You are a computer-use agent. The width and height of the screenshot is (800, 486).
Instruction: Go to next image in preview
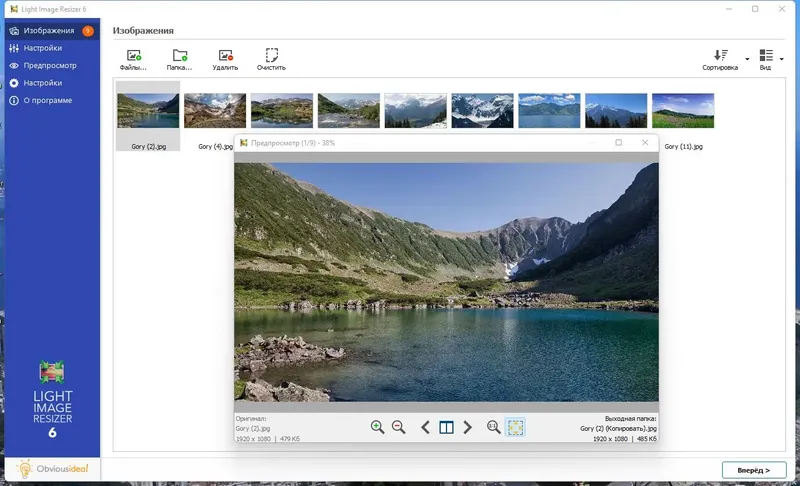pos(467,427)
